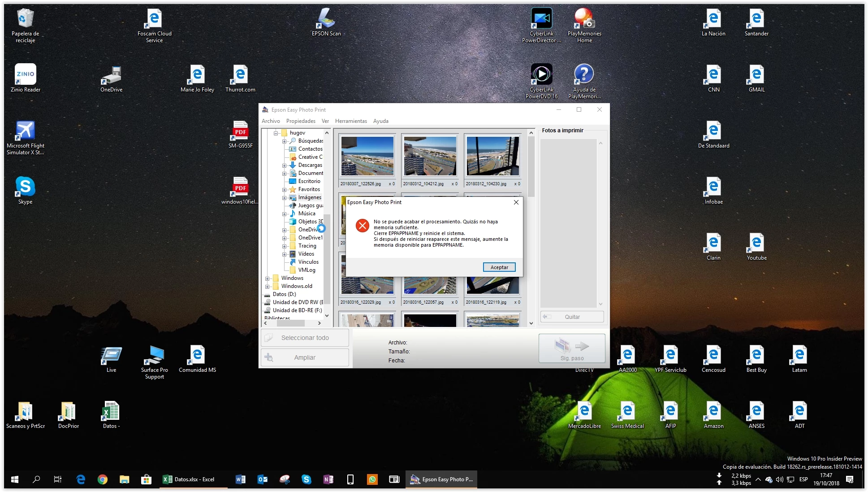Select thumbnail 20180307_122526.jpg
Viewport: 868px width, 492px height.
(367, 156)
